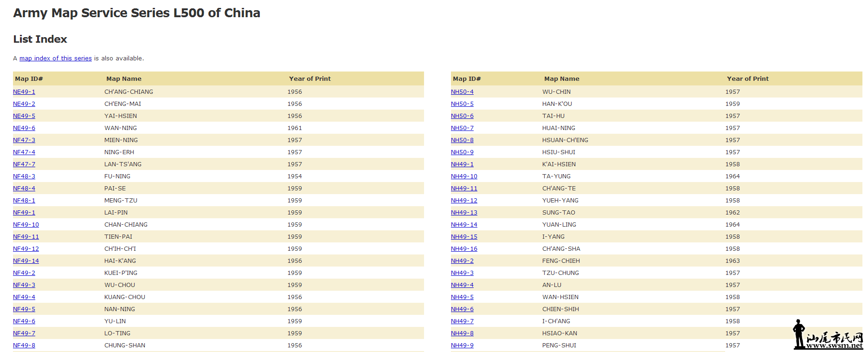Screen dimensions: 868x352
Task: Open map NF49-4 for KUANG-CHOU
Action: (x=24, y=297)
